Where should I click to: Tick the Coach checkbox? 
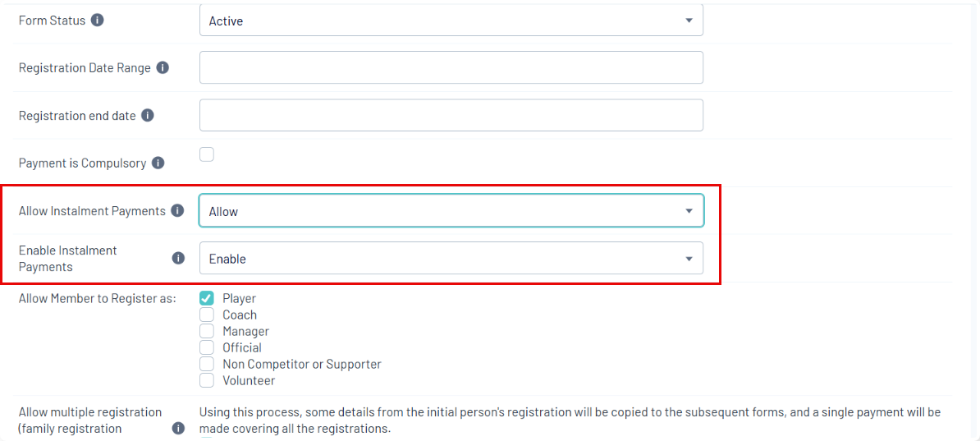coord(207,315)
